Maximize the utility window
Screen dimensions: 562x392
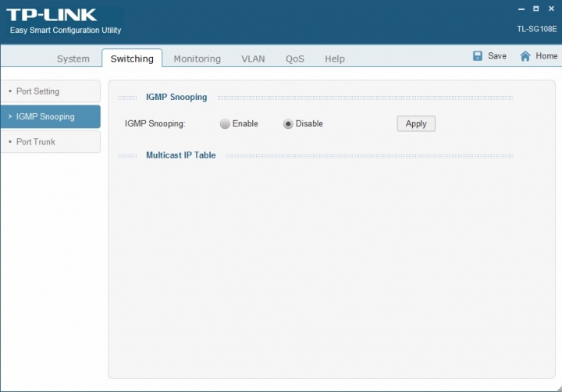[535, 9]
